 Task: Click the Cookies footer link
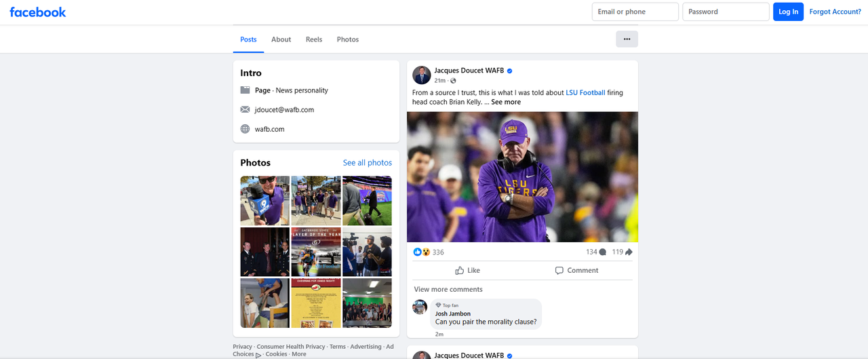point(276,354)
